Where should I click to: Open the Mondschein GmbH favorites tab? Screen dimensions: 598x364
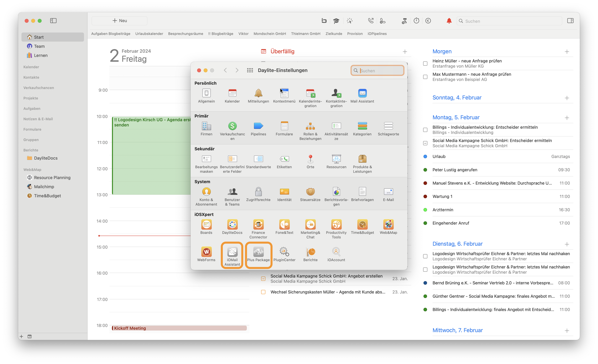pos(270,34)
